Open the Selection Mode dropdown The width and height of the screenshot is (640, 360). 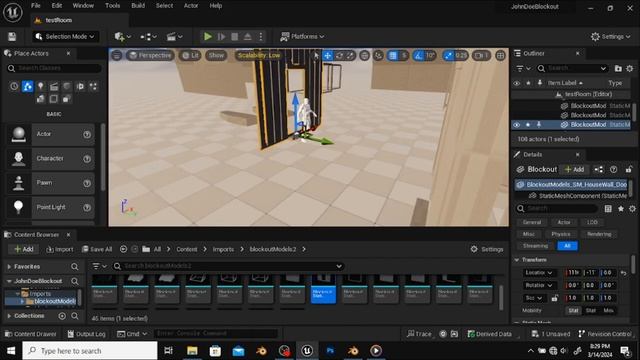coord(65,37)
